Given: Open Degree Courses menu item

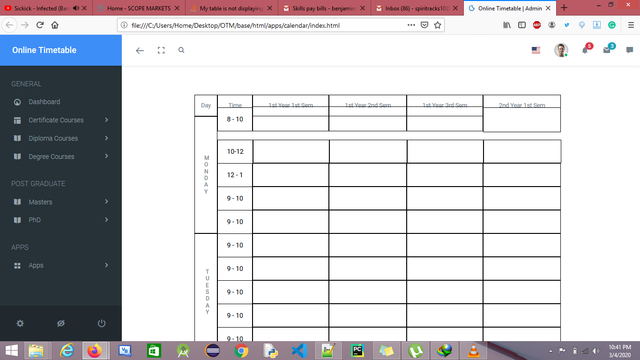Looking at the screenshot, I should (61, 156).
